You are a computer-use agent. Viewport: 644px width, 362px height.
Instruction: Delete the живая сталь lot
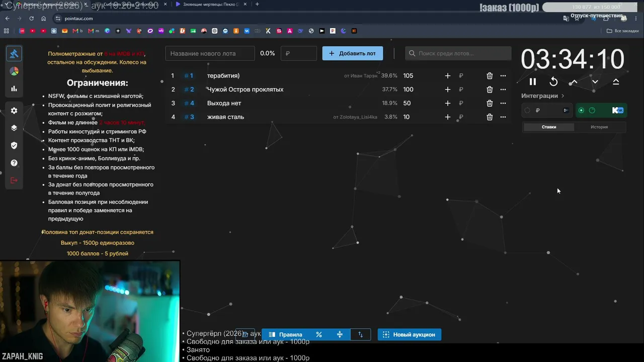pyautogui.click(x=490, y=117)
